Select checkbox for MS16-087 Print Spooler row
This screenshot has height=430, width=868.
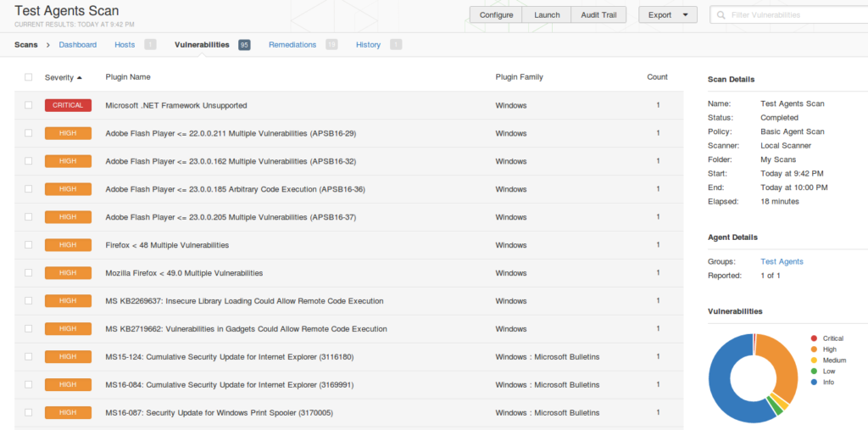(x=28, y=413)
